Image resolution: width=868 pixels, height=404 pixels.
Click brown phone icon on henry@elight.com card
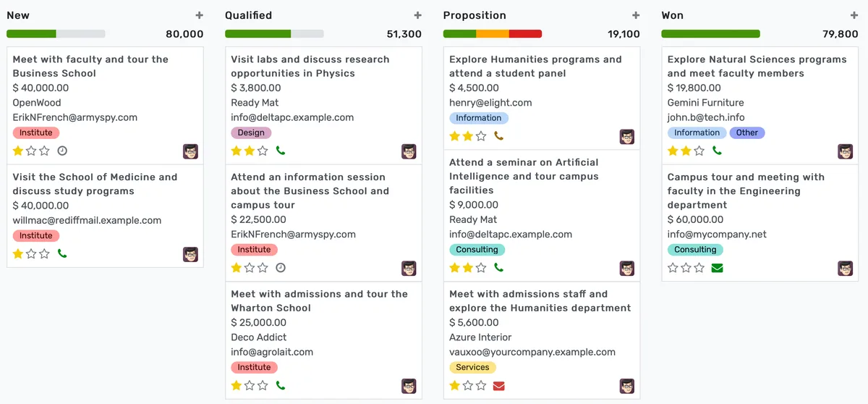tap(498, 136)
